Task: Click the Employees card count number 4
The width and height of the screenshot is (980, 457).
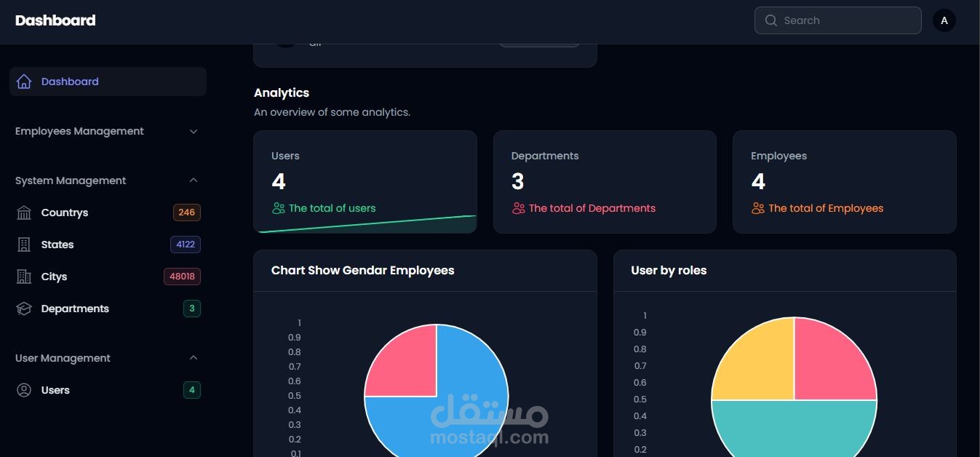Action: point(758,181)
